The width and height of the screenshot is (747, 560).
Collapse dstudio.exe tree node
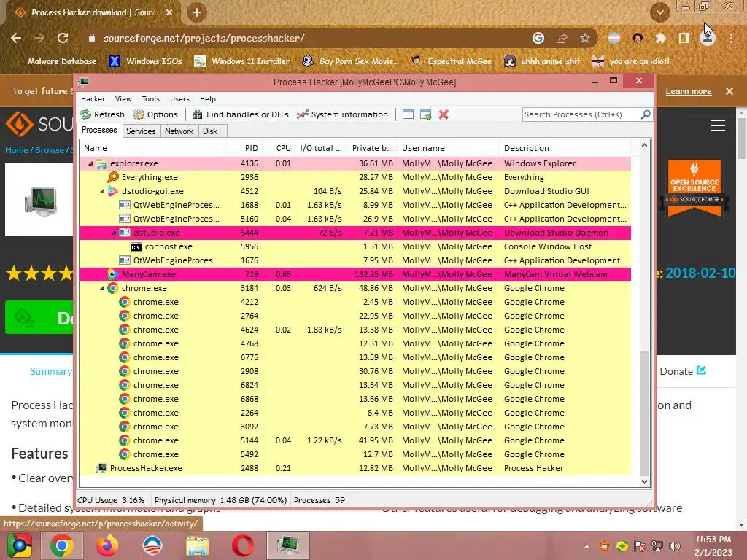114,233
